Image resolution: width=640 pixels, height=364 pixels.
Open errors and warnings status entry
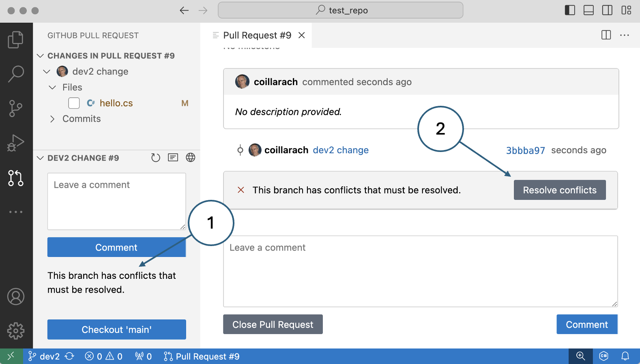[103, 356]
